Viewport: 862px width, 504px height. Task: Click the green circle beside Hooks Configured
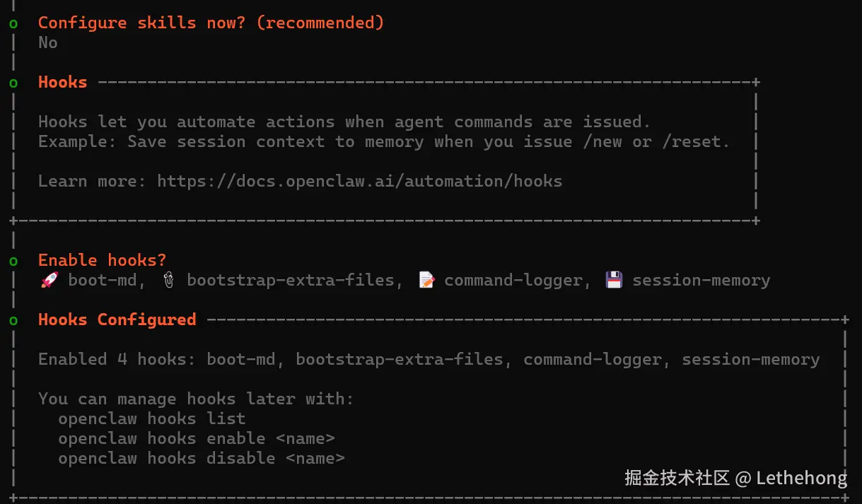[13, 320]
